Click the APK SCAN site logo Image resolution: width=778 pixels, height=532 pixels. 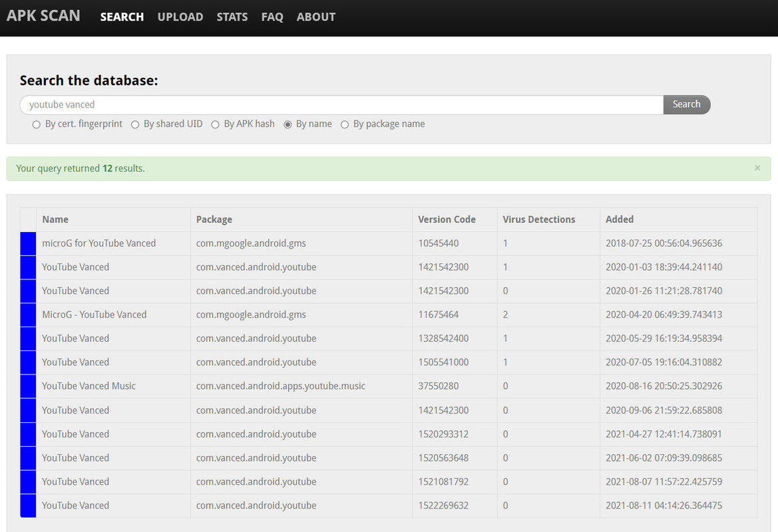tap(43, 16)
